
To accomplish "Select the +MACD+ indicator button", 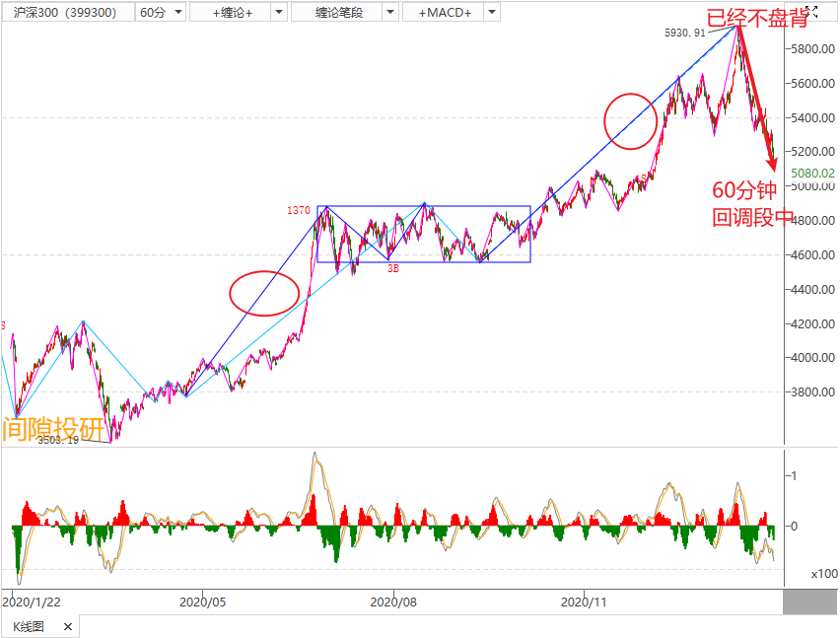I will click(445, 12).
